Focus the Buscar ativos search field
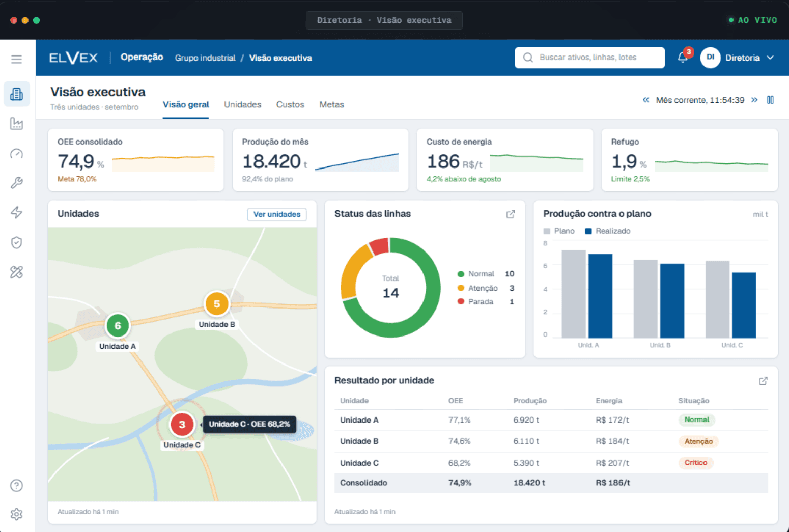This screenshot has height=532, width=789. click(589, 58)
